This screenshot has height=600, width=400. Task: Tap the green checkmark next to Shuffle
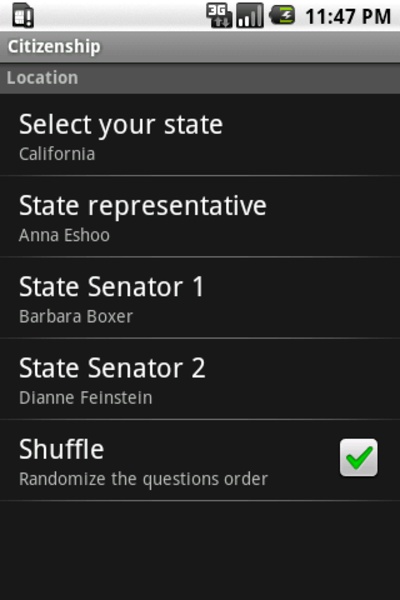359,458
